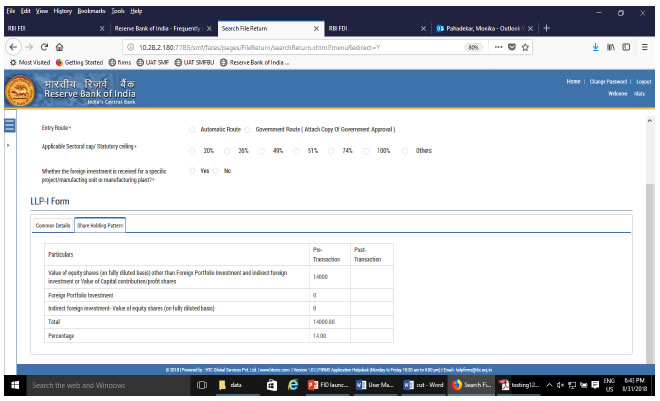The width and height of the screenshot is (660, 401).
Task: Open the blue hamburger sidebar menu
Action: pyautogui.click(x=10, y=125)
